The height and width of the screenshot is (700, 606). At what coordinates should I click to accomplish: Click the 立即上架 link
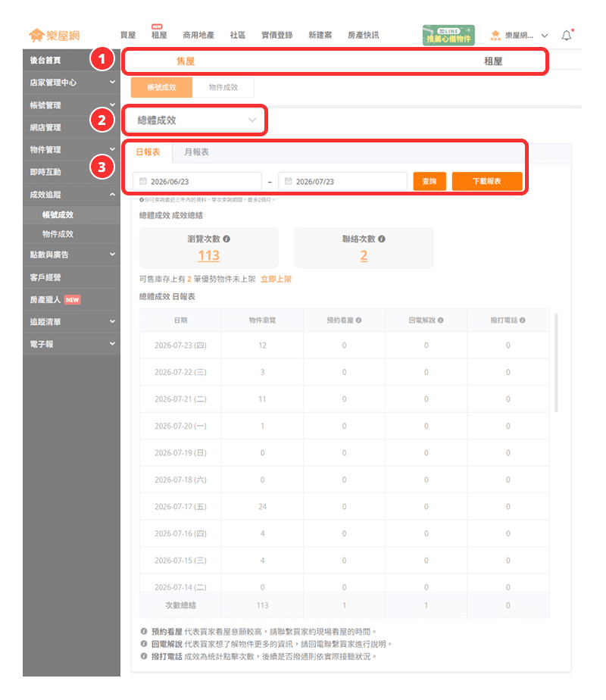276,279
